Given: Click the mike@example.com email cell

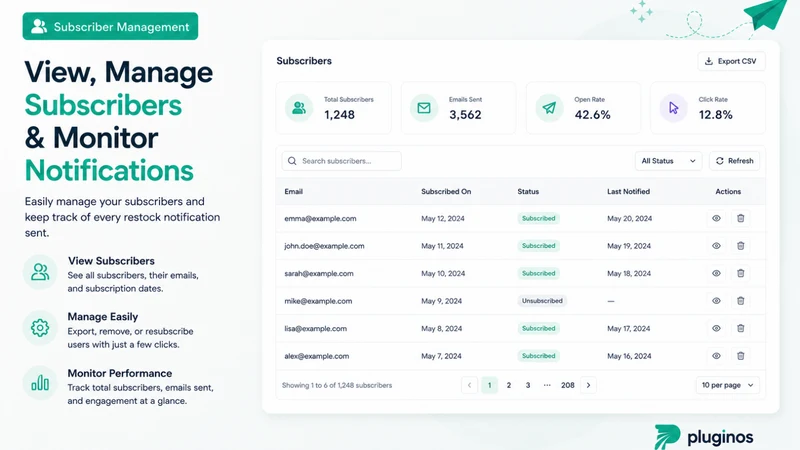Looking at the screenshot, I should tap(318, 301).
